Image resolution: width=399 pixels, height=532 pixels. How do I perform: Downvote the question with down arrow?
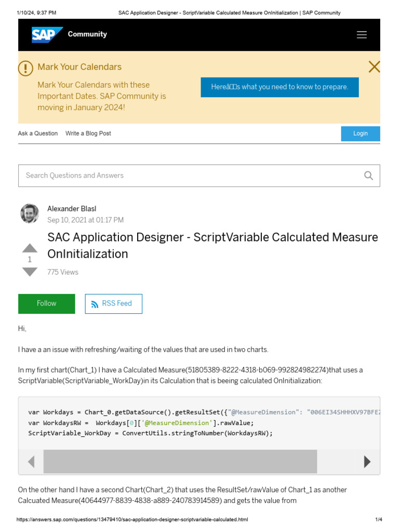[30, 272]
